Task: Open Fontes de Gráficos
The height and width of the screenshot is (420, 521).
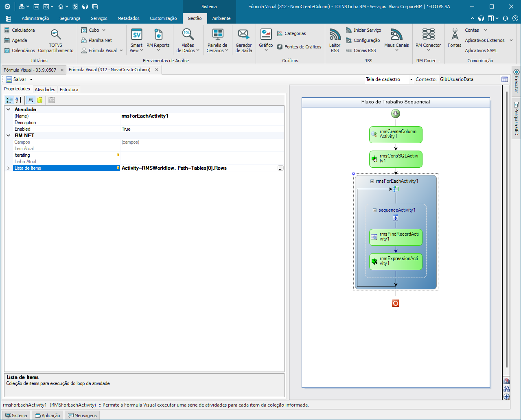Action: pyautogui.click(x=299, y=47)
